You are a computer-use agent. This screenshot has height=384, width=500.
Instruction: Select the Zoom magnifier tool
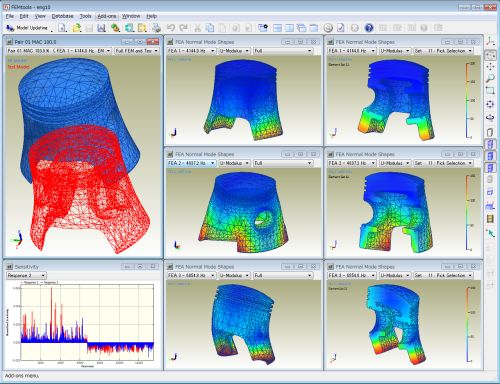(490, 79)
